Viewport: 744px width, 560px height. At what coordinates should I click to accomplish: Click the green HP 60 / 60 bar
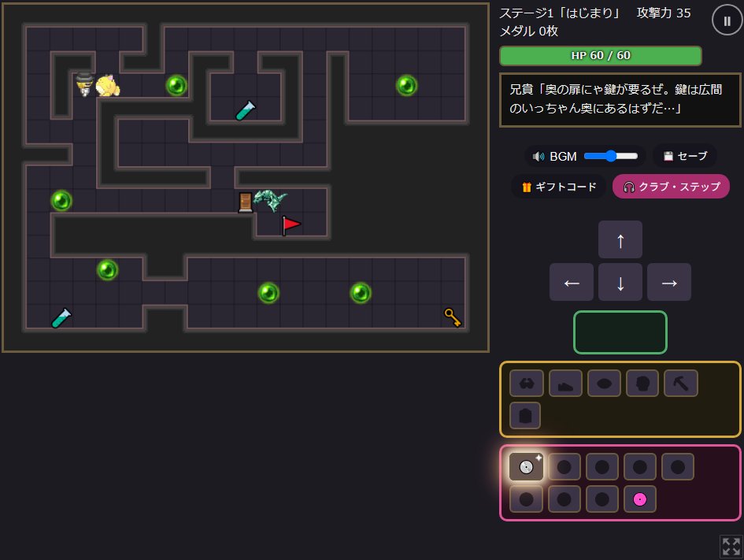600,55
